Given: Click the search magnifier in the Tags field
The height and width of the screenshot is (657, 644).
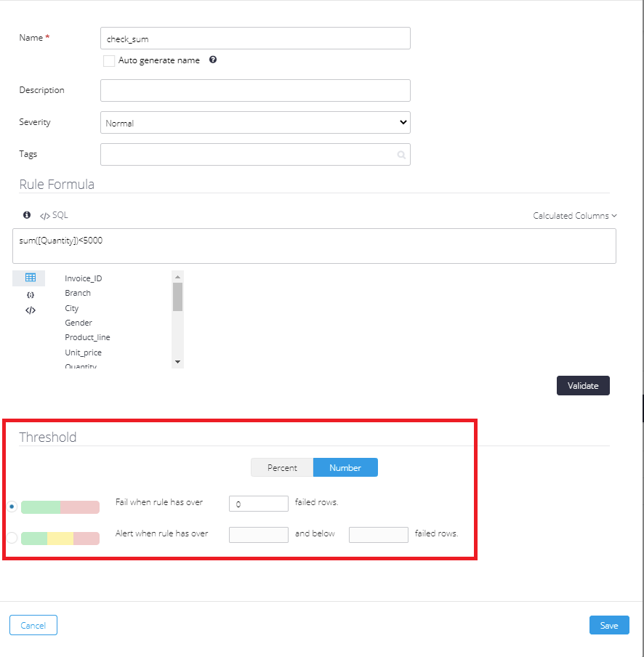Looking at the screenshot, I should [x=401, y=154].
